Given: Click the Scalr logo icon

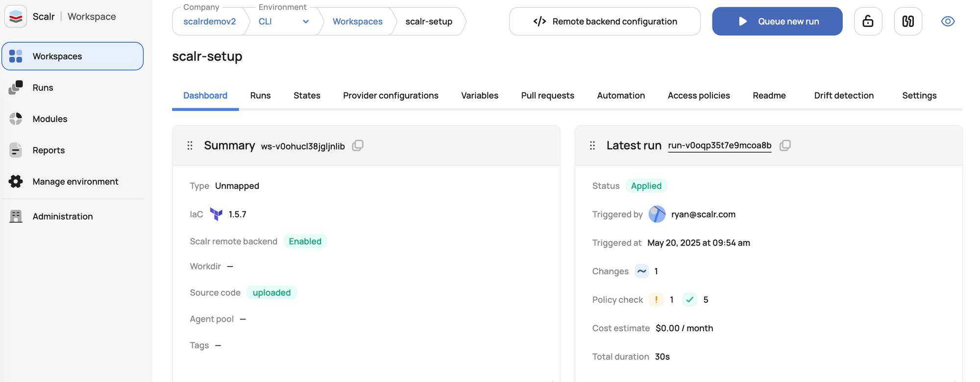Looking at the screenshot, I should (16, 16).
